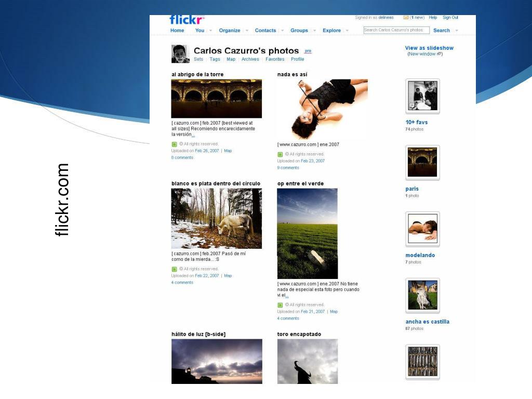The height and width of the screenshot is (399, 532).
Task: Open the Favorites tab
Action: (275, 59)
